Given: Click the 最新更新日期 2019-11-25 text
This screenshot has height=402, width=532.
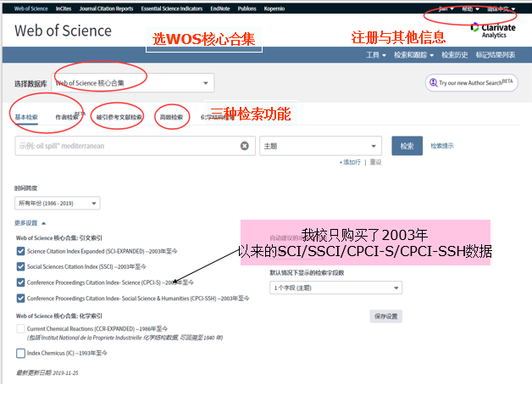Looking at the screenshot, I should (47, 373).
